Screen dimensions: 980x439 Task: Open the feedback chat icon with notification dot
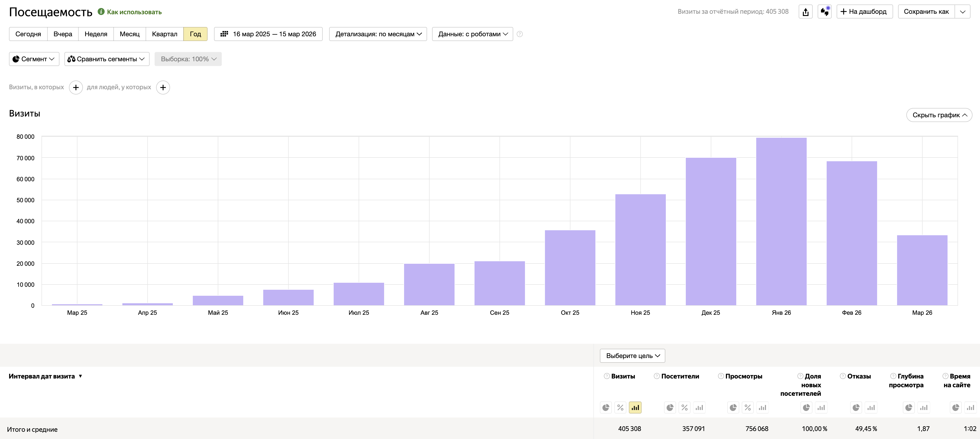coord(824,12)
